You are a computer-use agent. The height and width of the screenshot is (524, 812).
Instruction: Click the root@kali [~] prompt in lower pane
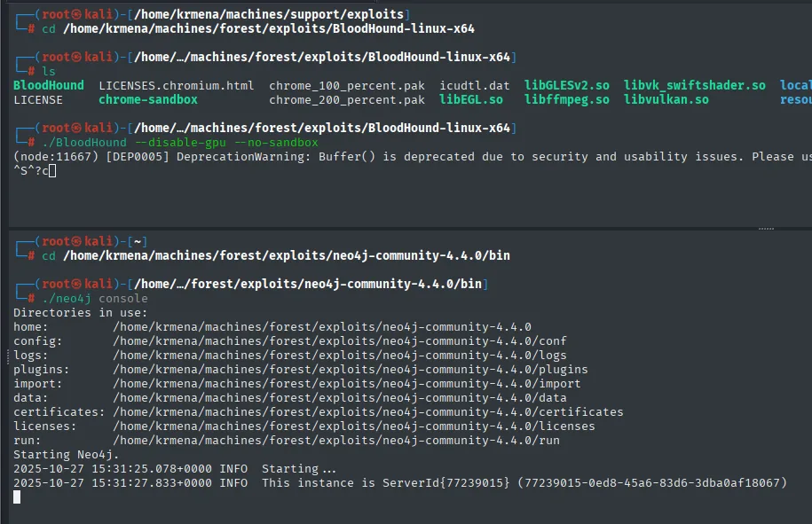pyautogui.click(x=82, y=241)
